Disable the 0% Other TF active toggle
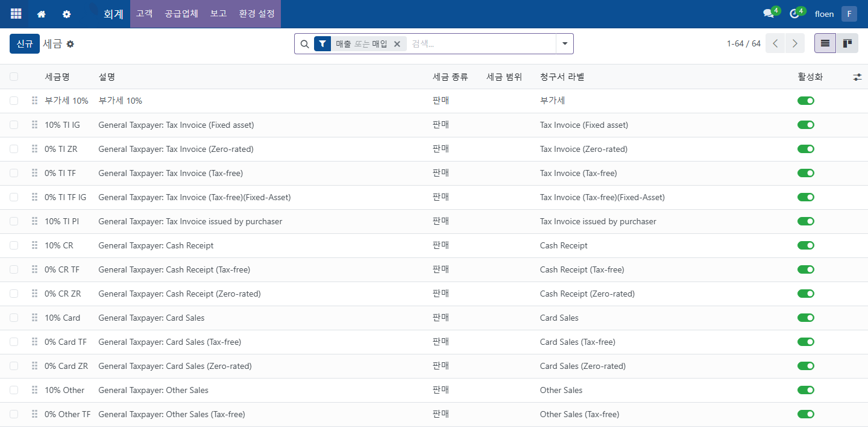The image size is (868, 434). (806, 414)
